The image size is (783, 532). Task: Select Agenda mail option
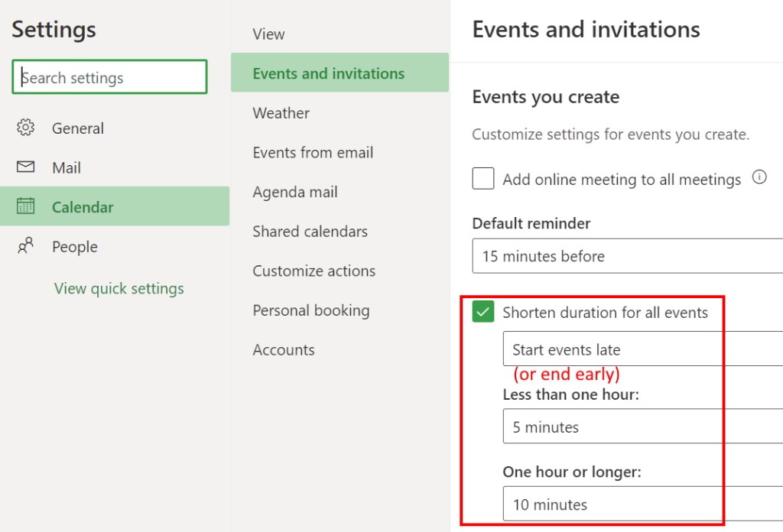[295, 192]
